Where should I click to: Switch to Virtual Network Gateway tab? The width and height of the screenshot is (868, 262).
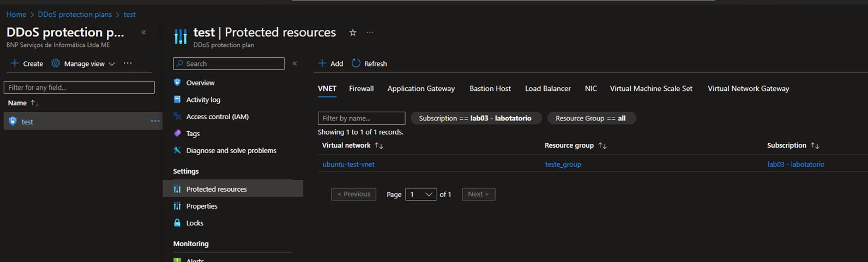click(748, 88)
